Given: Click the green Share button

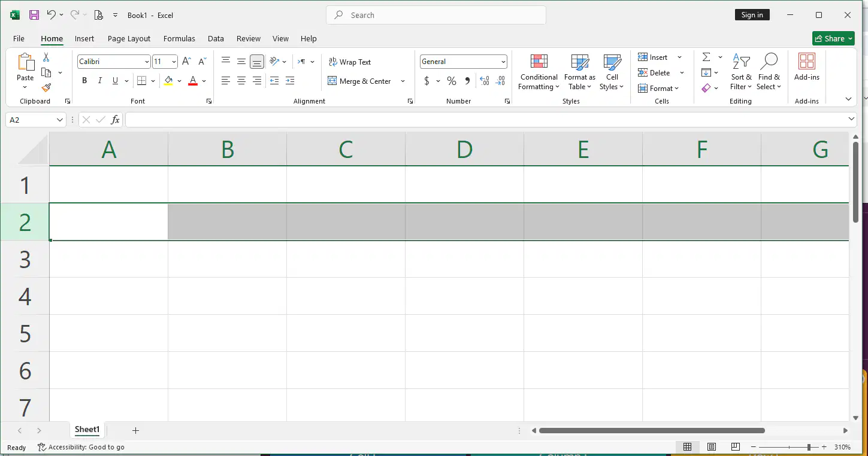Looking at the screenshot, I should (x=833, y=38).
